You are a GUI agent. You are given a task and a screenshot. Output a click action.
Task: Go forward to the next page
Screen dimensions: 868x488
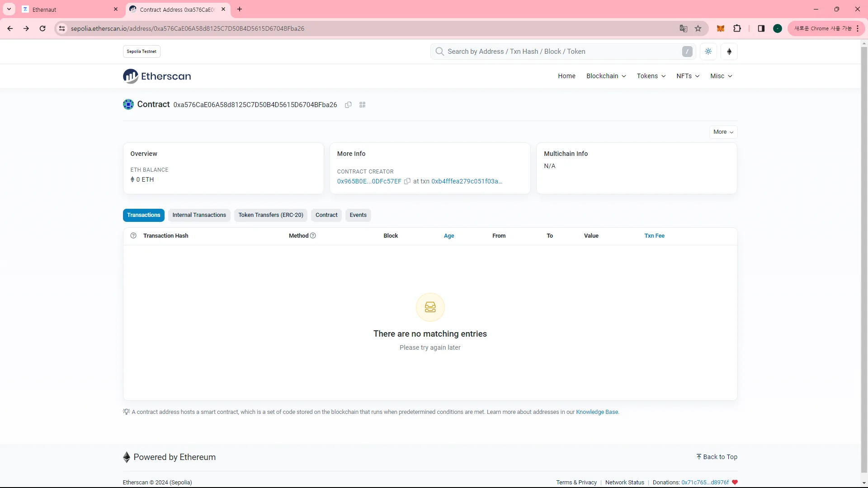pyautogui.click(x=26, y=28)
